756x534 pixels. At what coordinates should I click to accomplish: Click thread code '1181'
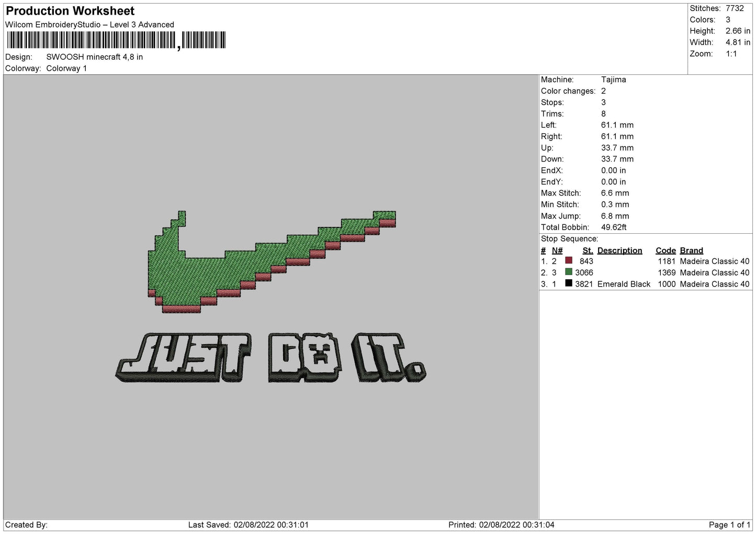[x=667, y=261]
